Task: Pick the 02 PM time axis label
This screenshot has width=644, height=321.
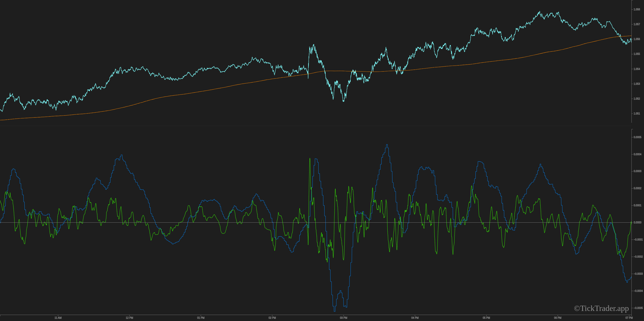Action: (272, 318)
